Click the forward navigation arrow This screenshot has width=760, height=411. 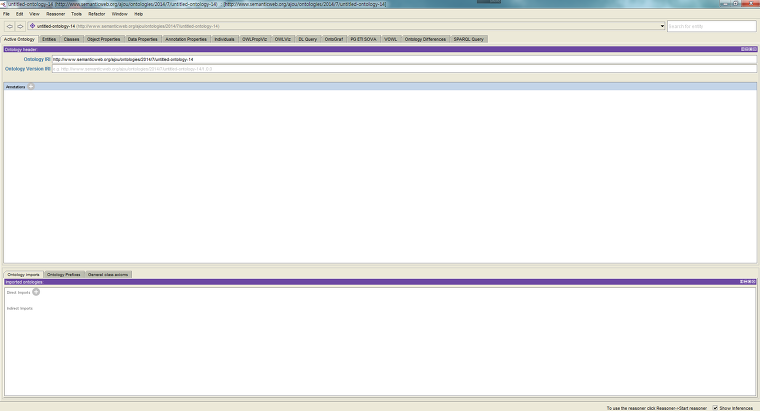[20, 26]
